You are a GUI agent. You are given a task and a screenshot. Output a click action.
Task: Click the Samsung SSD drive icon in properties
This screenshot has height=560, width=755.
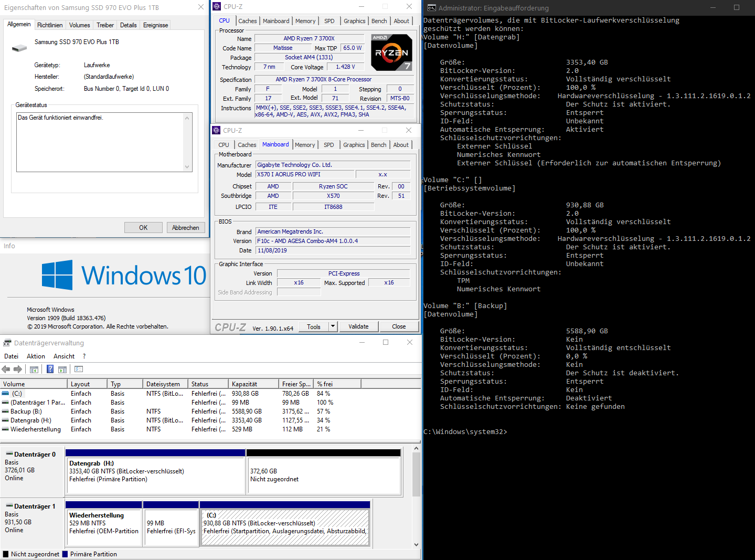(x=19, y=48)
